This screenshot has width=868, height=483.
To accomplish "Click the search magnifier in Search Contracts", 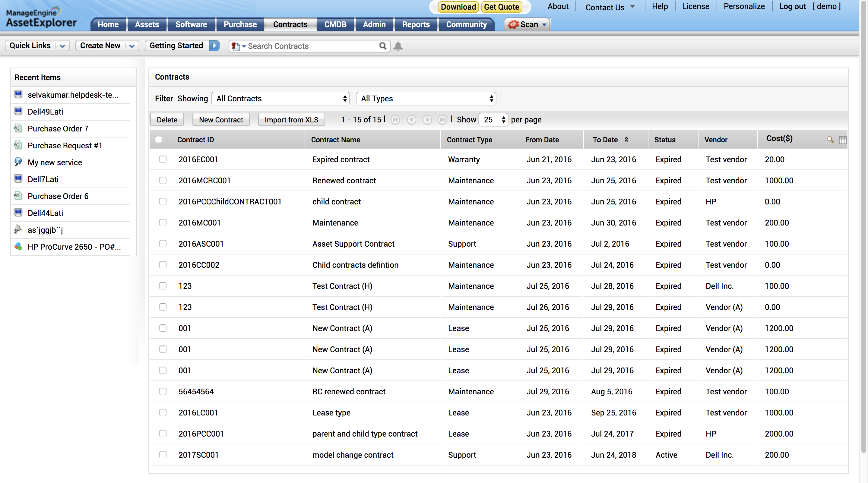I will coord(382,46).
